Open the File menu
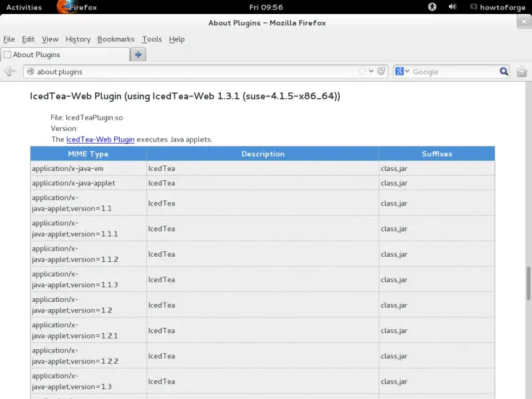Screen dimensions: 532x399 click(x=9, y=39)
